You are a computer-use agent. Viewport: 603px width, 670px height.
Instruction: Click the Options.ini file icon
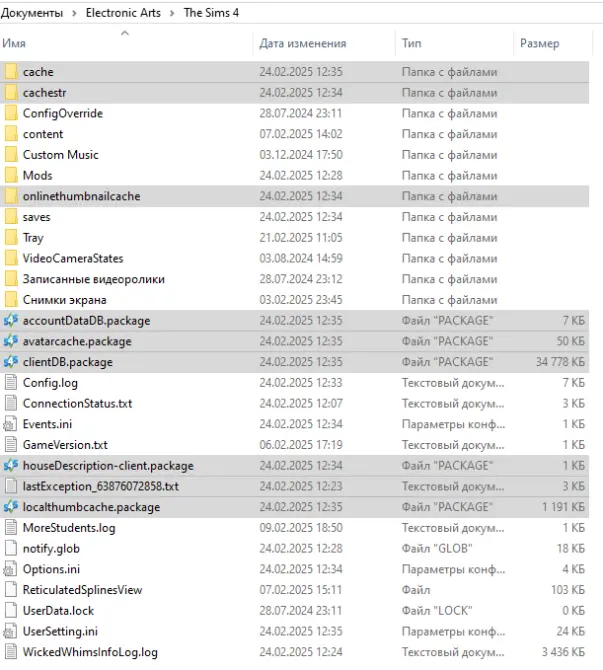point(11,569)
